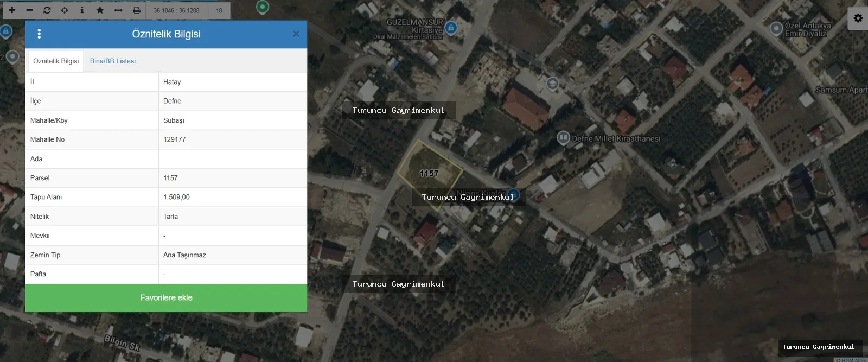Select the İl value Hatay
868x362 pixels.
172,82
